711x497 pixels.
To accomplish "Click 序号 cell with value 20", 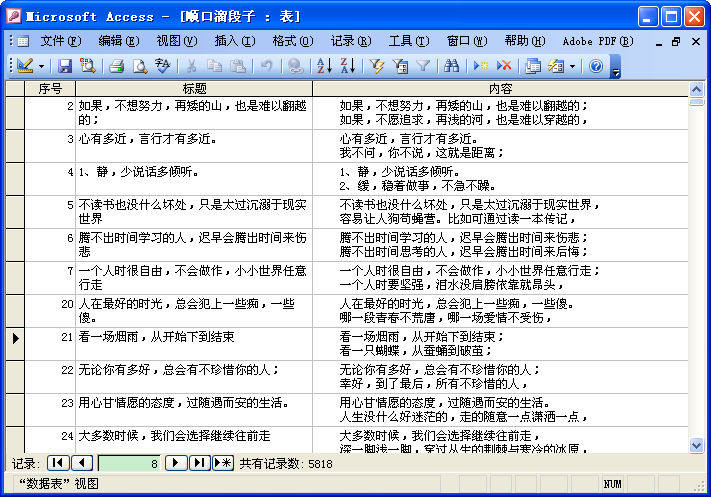I will [50, 311].
